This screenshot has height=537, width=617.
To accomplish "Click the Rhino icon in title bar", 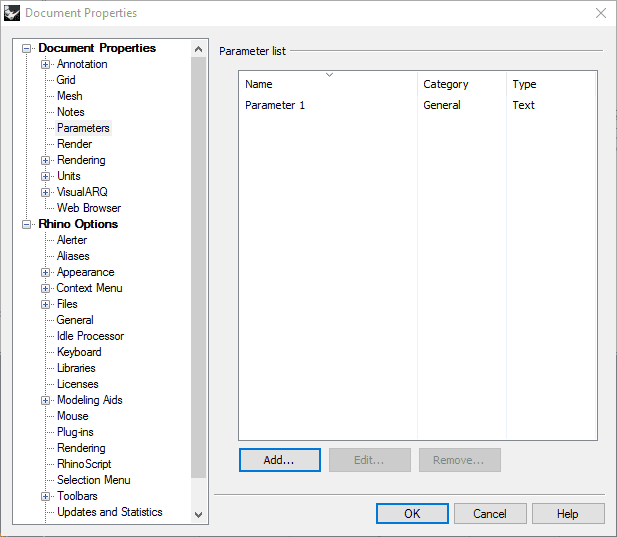I will click(12, 13).
